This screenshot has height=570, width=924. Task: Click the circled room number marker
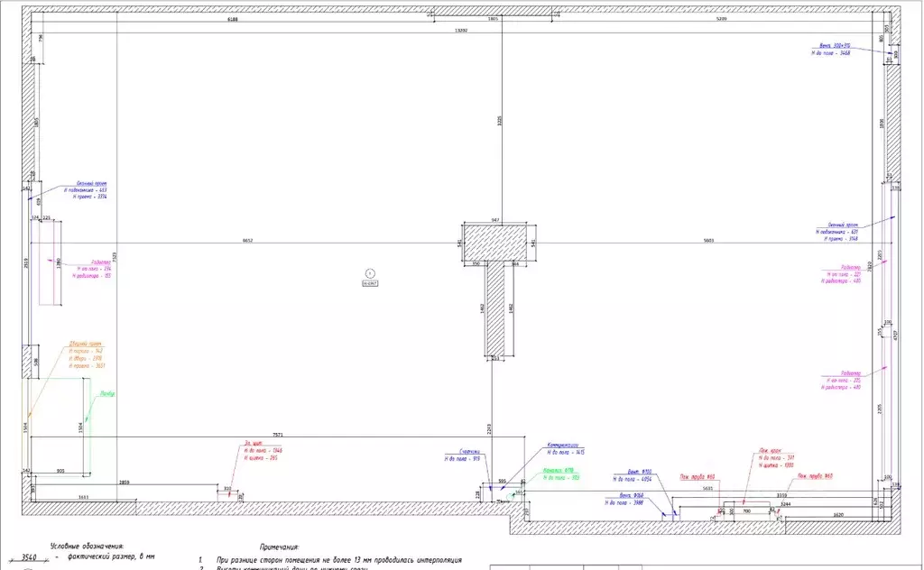tap(370, 273)
